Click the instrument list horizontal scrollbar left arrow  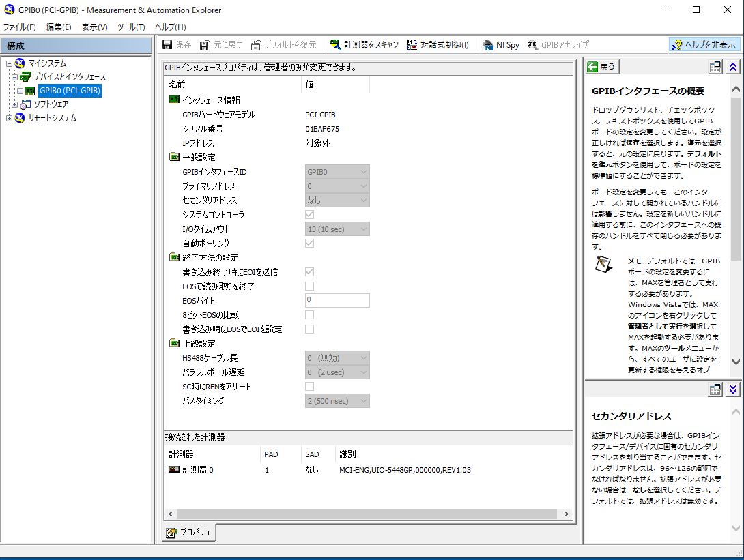pos(171,514)
